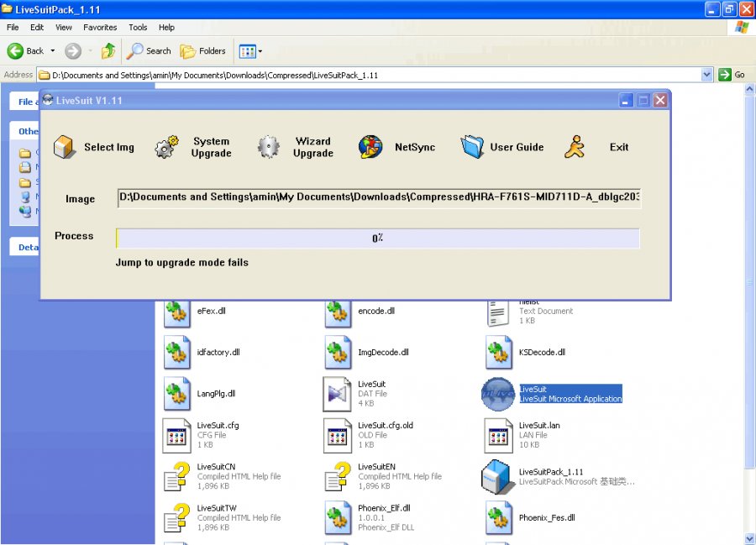
Task: Select the Phoenix_Elf.dll file icon
Action: tap(338, 518)
